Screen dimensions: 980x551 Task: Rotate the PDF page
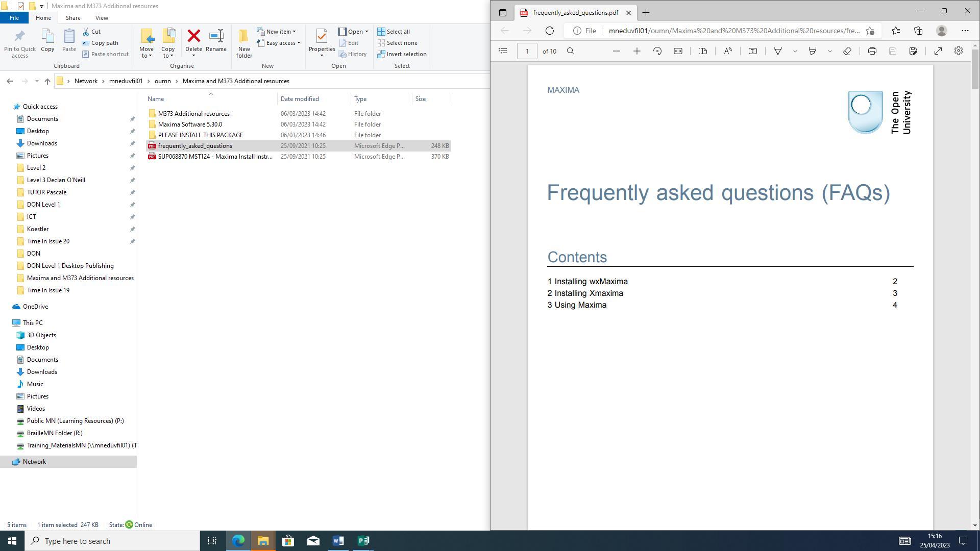(657, 51)
